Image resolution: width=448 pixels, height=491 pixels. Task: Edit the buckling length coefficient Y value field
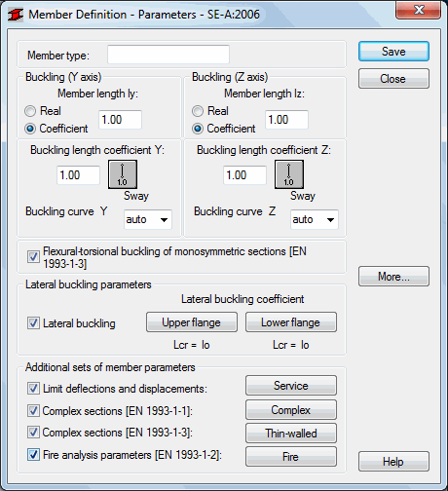[78, 175]
